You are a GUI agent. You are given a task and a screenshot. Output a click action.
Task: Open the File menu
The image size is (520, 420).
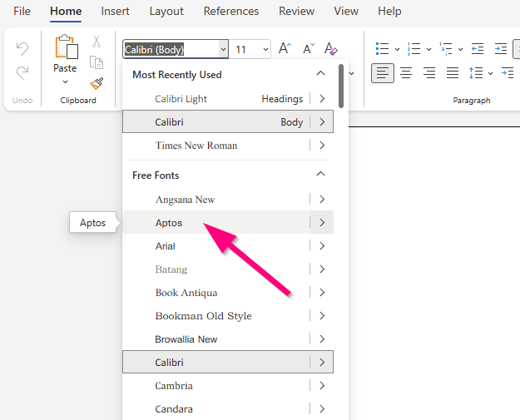[x=22, y=12]
